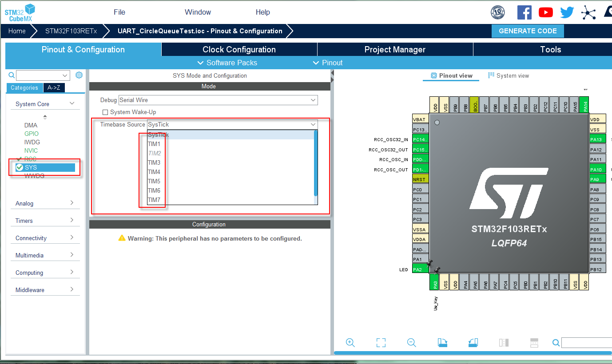This screenshot has width=612, height=364.
Task: Expand the Computing category
Action: point(72,272)
